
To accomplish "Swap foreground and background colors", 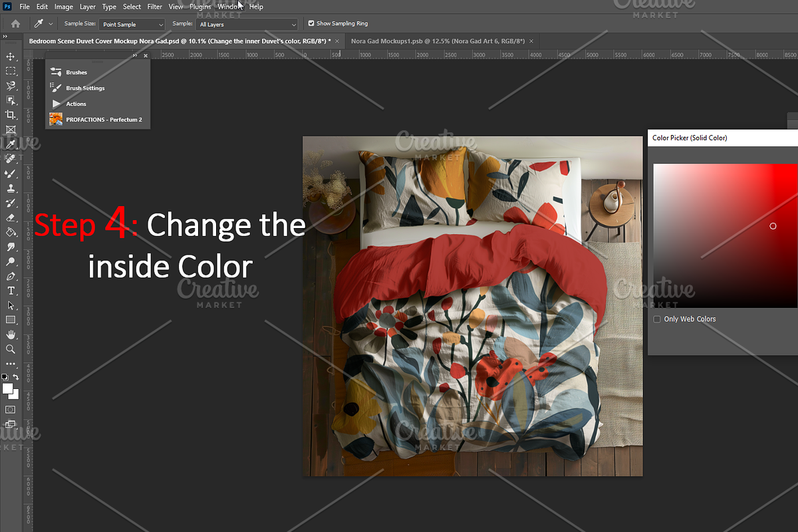I will pos(17,377).
